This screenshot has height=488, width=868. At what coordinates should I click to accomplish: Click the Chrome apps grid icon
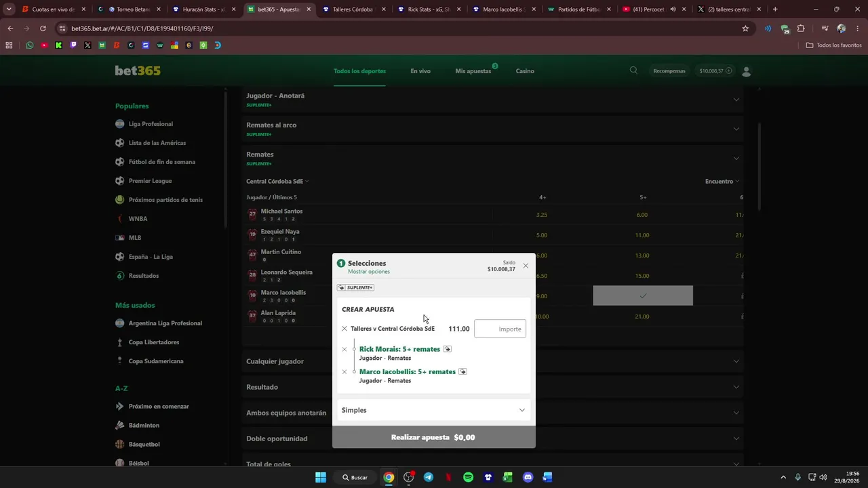point(9,45)
